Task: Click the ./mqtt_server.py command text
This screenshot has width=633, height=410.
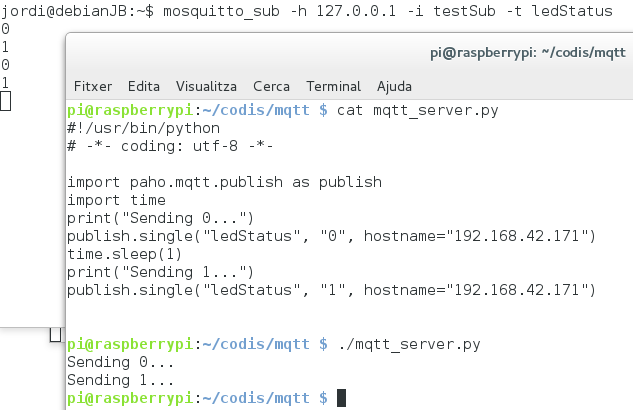Action: (x=409, y=344)
